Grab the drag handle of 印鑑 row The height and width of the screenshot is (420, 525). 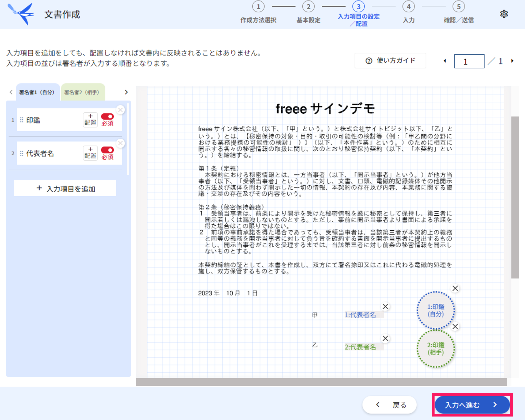click(22, 120)
